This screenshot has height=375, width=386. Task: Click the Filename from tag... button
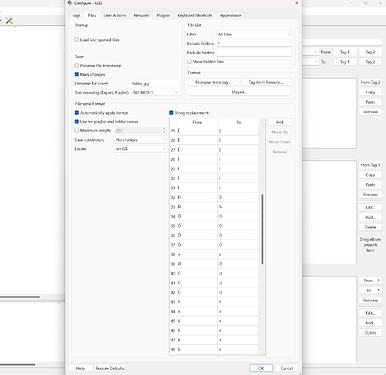(x=213, y=82)
